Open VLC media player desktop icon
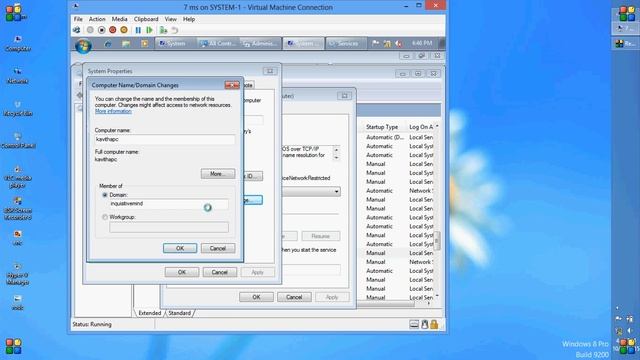 (x=18, y=177)
